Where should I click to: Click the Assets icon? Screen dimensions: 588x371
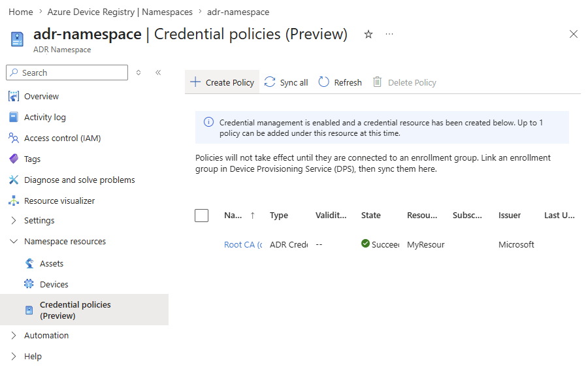(29, 263)
